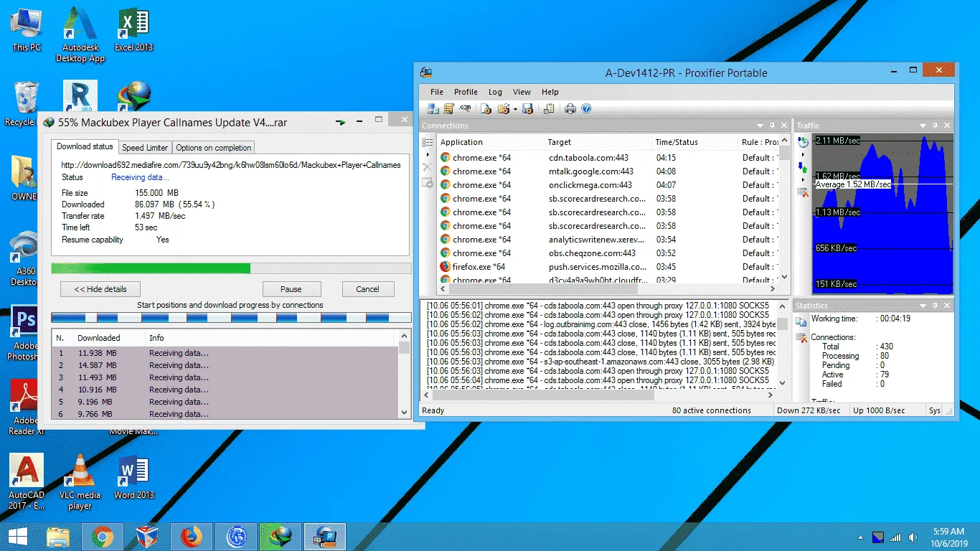
Task: Click the connections list horizontal scrollbar thumb
Action: 542,289
